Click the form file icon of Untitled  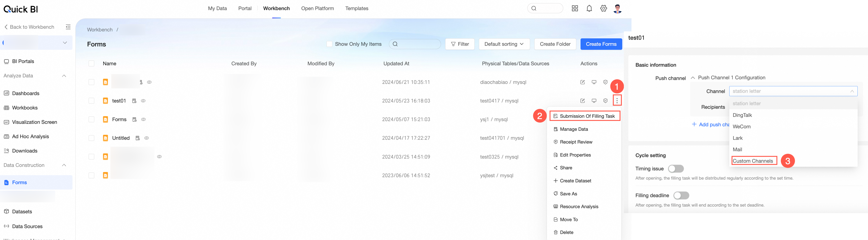(105, 138)
